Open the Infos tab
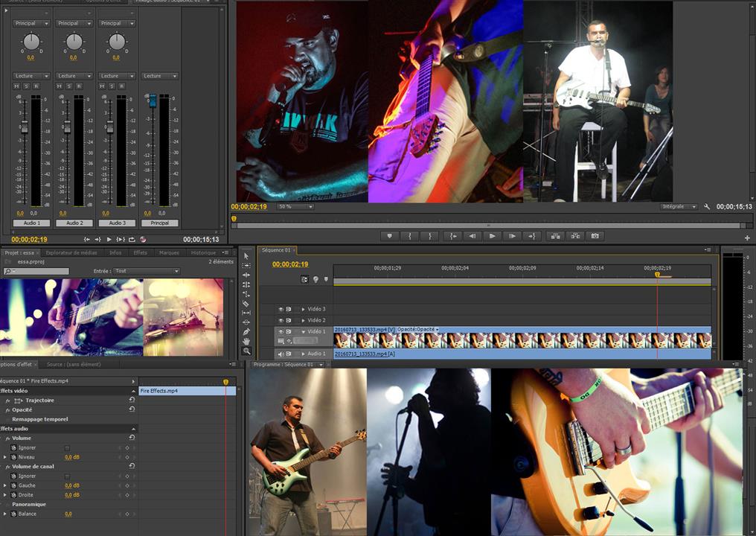Image resolution: width=756 pixels, height=536 pixels. coord(115,252)
